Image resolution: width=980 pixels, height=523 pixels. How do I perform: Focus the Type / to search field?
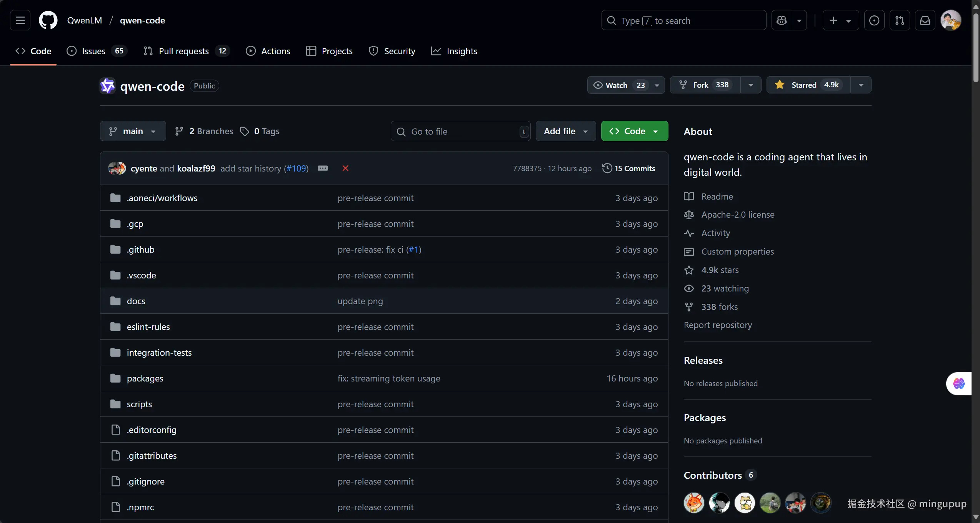coord(683,20)
